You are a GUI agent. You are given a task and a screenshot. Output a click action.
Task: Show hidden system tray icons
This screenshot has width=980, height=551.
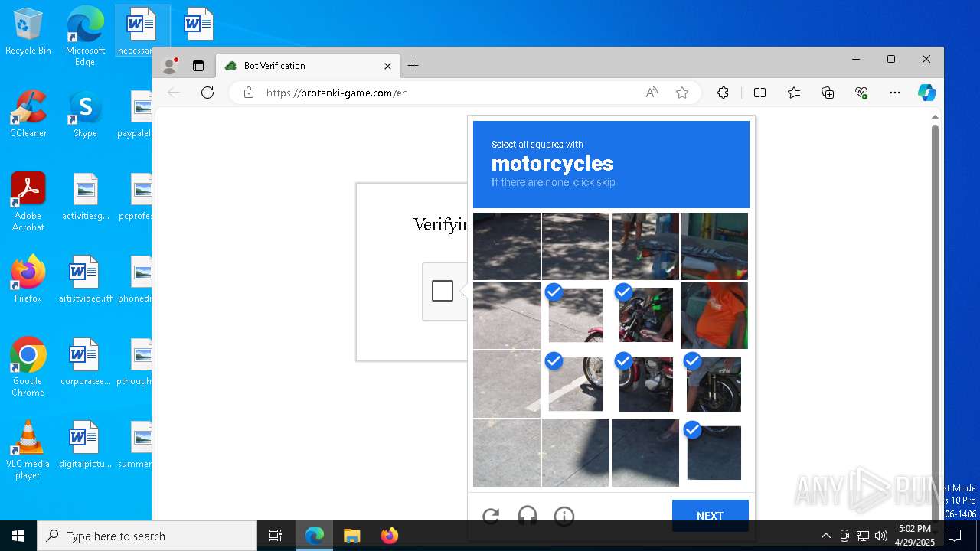point(825,536)
